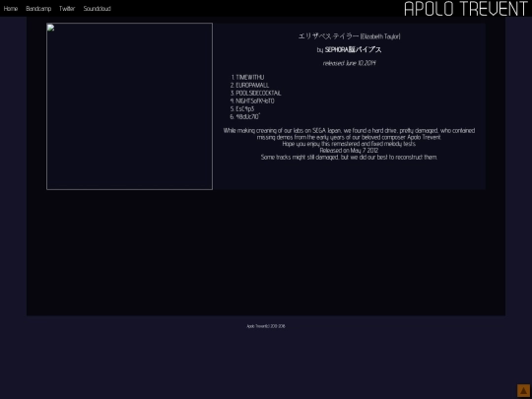The width and height of the screenshot is (532, 399).
Task: Select track 6 4BdUc710
Action: (247, 116)
